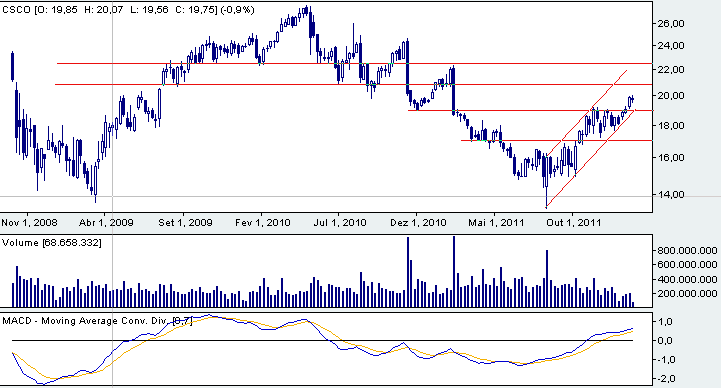721x388 pixels.
Task: Click the 1,0 MACD axis label
Action: click(x=666, y=321)
